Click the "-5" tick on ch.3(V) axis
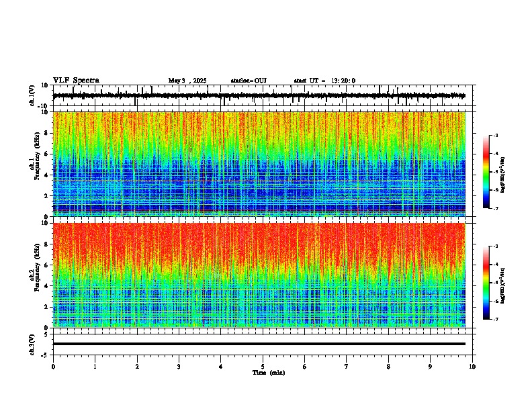532x411 pixels. coord(45,355)
